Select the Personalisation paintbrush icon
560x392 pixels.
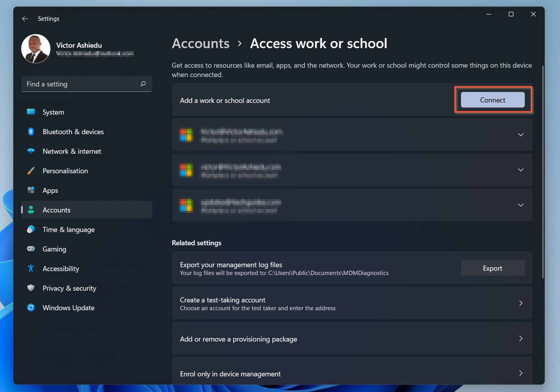click(x=31, y=171)
